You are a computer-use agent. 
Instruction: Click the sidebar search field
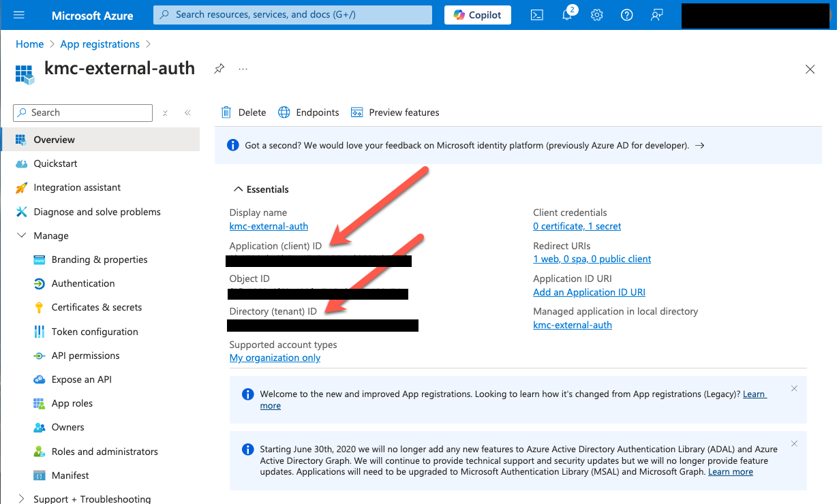coord(82,112)
